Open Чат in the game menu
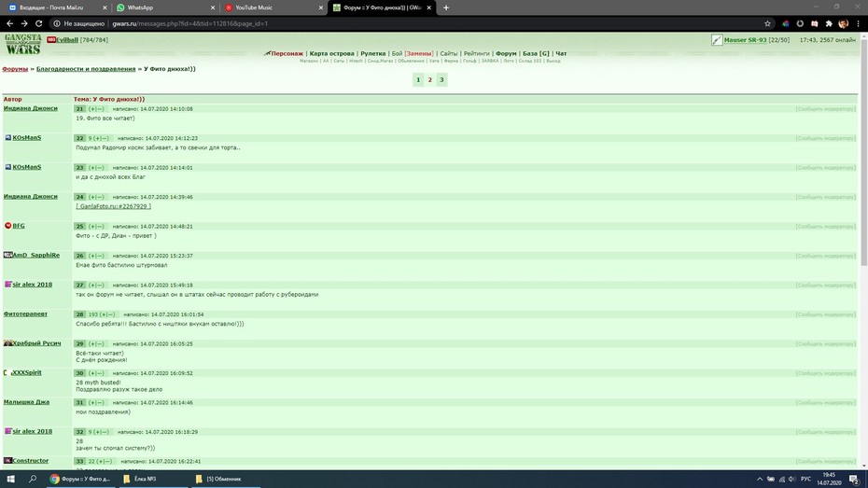Viewport: 868px width, 488px height. pos(561,54)
